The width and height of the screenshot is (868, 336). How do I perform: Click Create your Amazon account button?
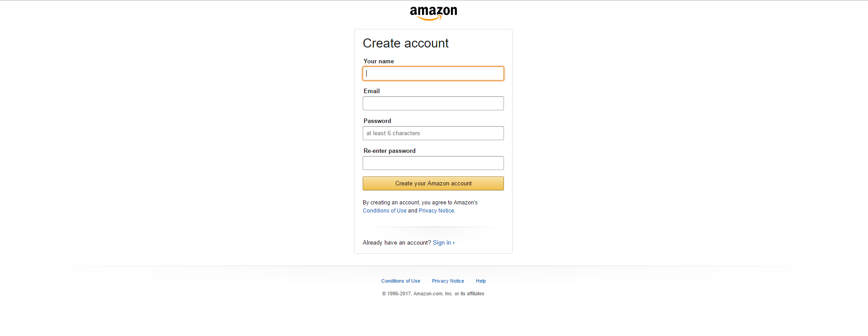tap(433, 184)
